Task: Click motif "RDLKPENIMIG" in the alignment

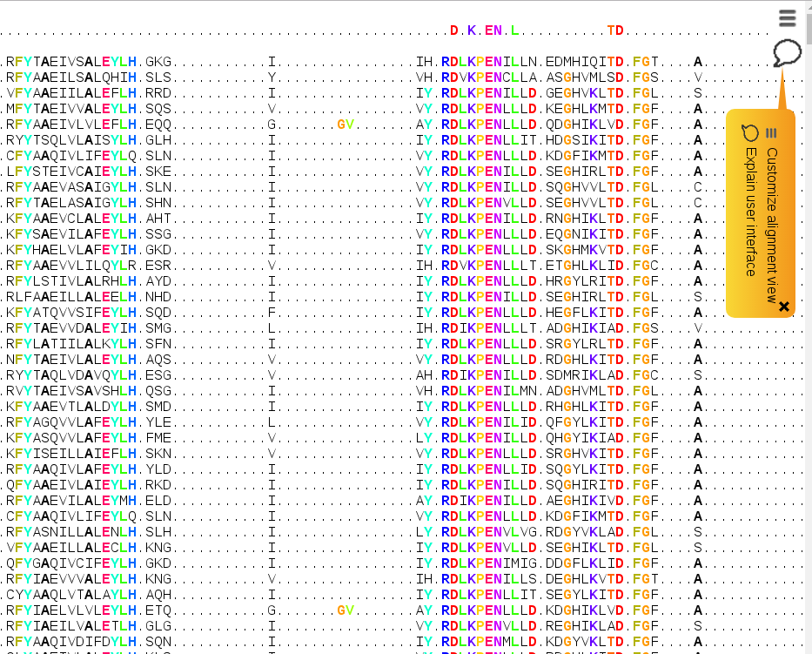Action: pyautogui.click(x=489, y=563)
